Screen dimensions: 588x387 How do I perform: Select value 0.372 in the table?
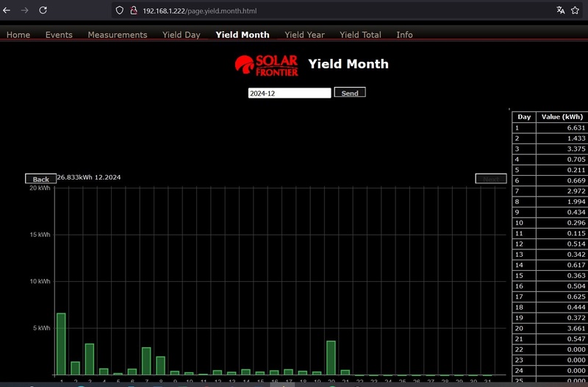tap(576, 318)
